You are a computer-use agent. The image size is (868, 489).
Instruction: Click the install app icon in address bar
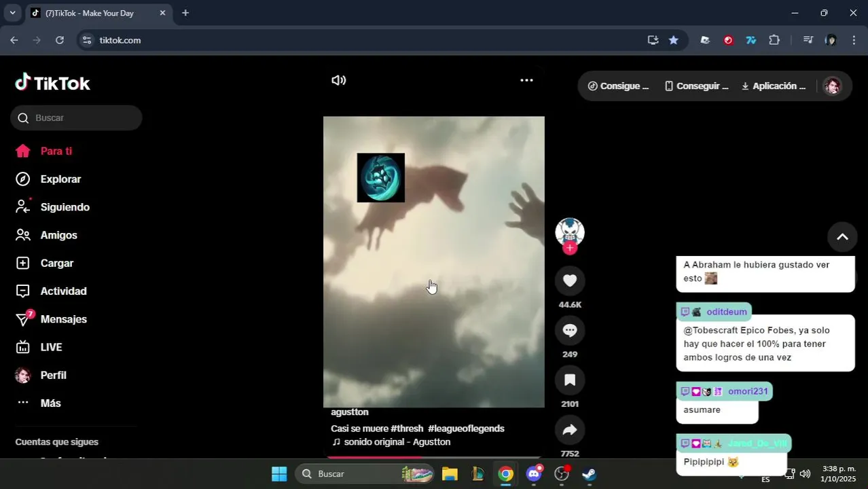pyautogui.click(x=653, y=40)
